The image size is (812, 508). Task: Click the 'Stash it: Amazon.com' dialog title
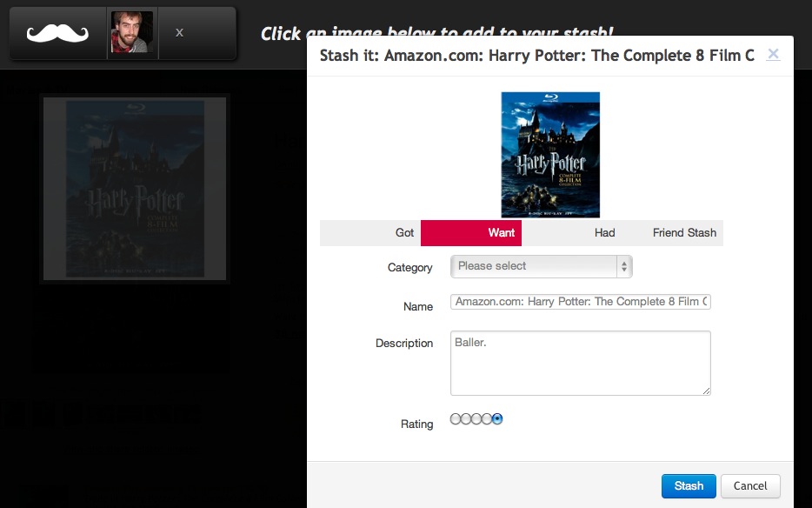click(x=537, y=56)
